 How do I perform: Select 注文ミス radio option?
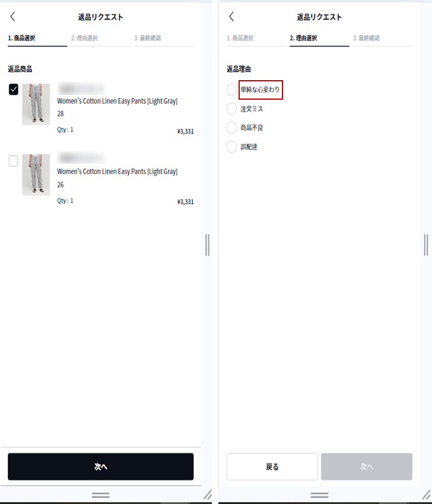(231, 109)
